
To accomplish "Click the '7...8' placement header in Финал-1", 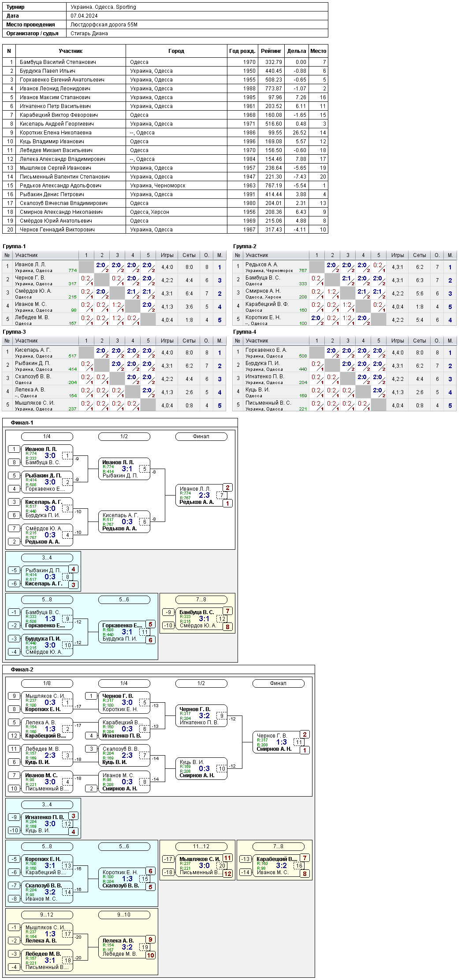I will coord(201,600).
